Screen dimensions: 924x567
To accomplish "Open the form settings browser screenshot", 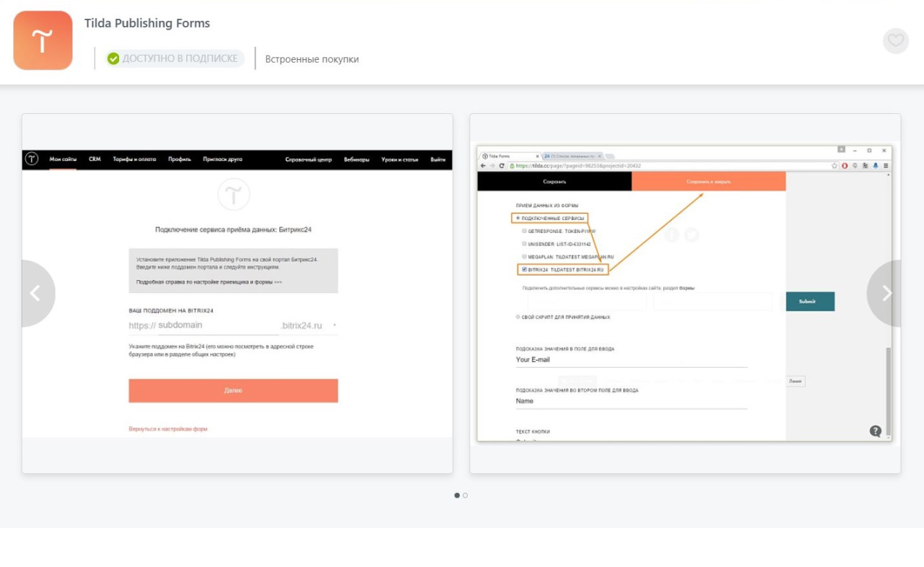I will (x=685, y=294).
